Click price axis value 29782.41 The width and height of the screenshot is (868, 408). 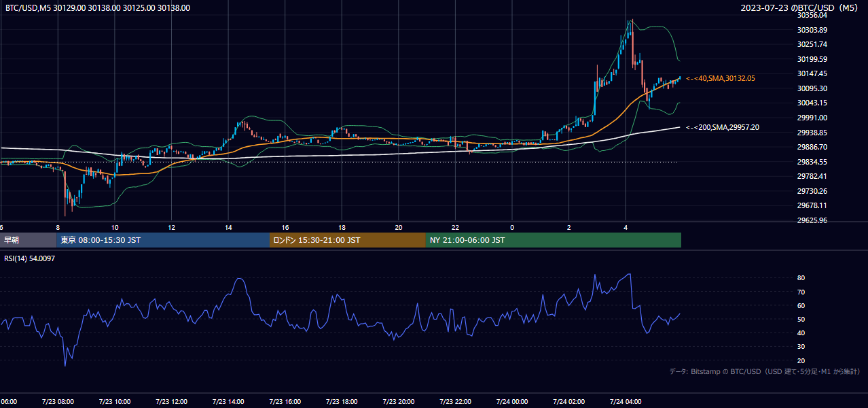812,176
